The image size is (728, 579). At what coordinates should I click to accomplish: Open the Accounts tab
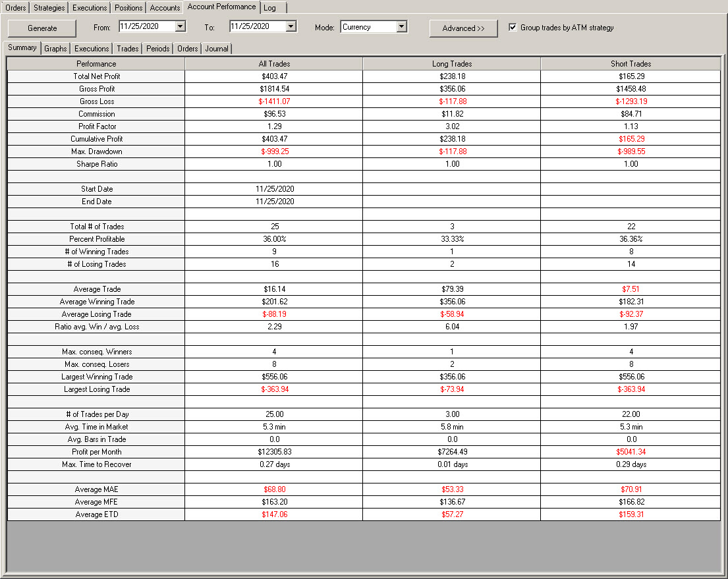point(165,8)
